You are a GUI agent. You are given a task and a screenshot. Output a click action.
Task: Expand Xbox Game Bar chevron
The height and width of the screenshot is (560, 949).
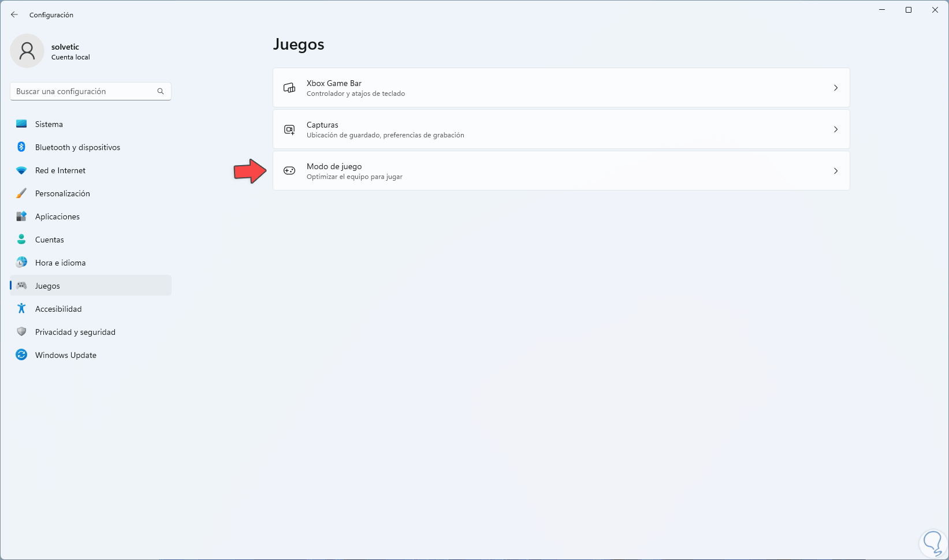pos(835,88)
